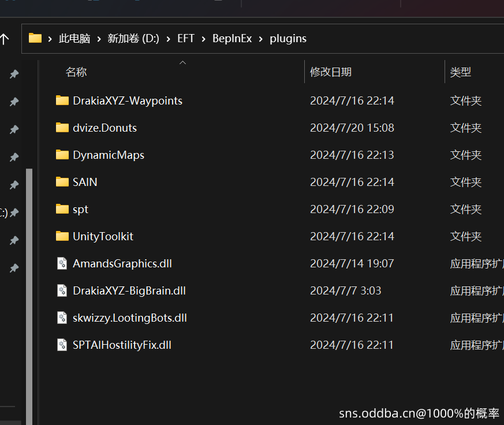Click the DrakiaXYZ-BigBrain.dll file name
Screen dimensions: 504x425
(x=129, y=290)
